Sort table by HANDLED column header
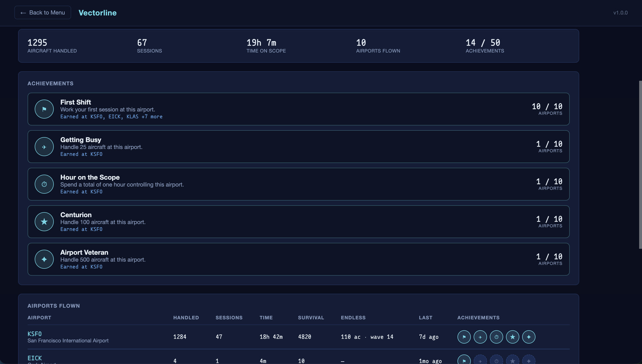 pos(186,317)
